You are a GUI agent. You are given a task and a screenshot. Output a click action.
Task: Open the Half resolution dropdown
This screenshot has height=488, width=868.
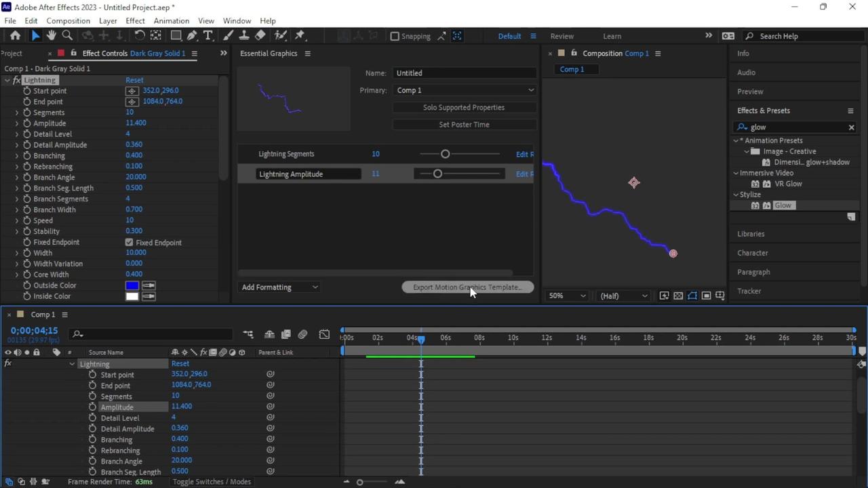click(x=623, y=296)
